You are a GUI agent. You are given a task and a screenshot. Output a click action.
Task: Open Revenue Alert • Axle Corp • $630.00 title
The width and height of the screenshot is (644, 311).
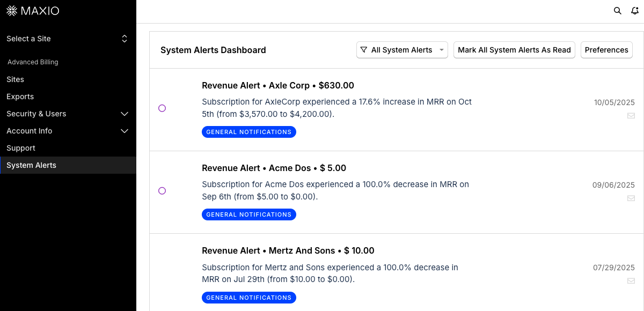278,85
